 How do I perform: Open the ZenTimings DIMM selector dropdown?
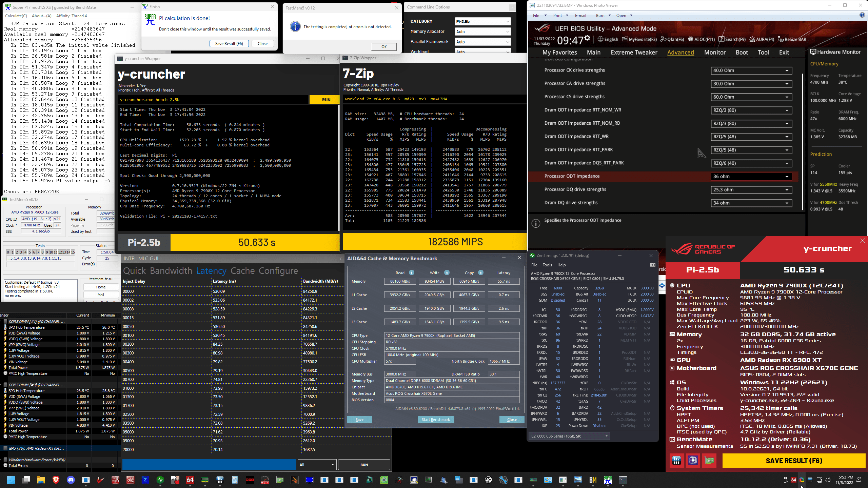pyautogui.click(x=569, y=436)
